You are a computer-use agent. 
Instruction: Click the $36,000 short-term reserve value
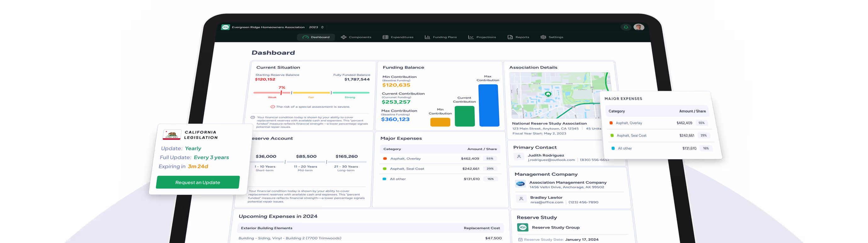tap(266, 156)
